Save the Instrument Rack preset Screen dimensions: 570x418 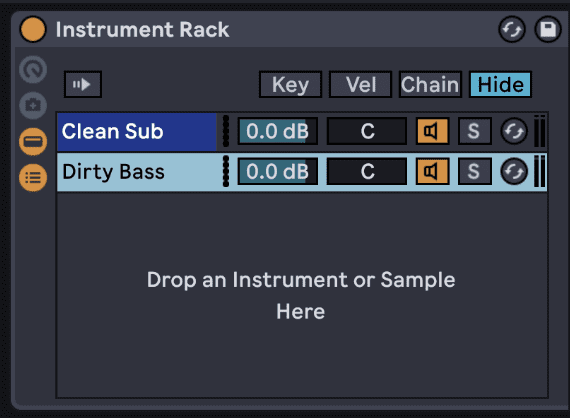[548, 29]
